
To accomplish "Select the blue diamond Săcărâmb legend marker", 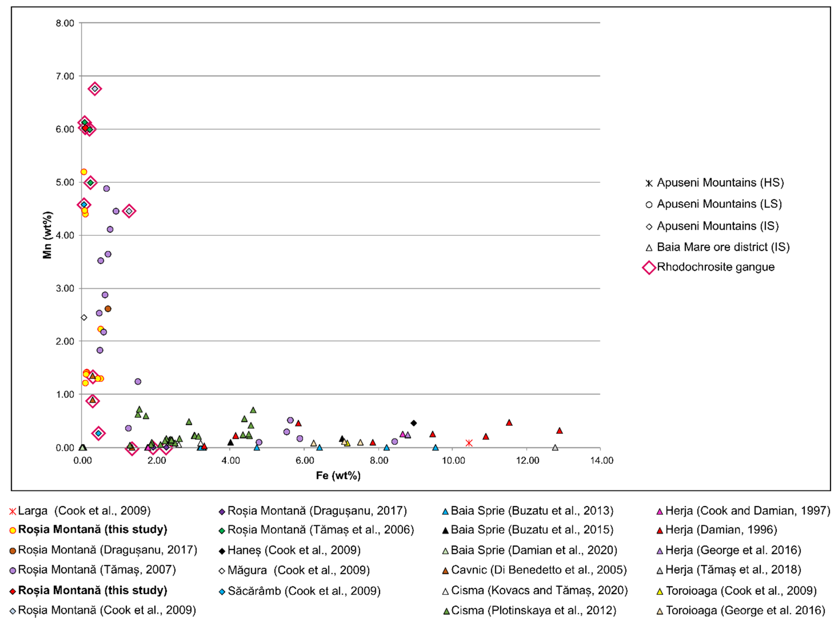I will click(222, 592).
